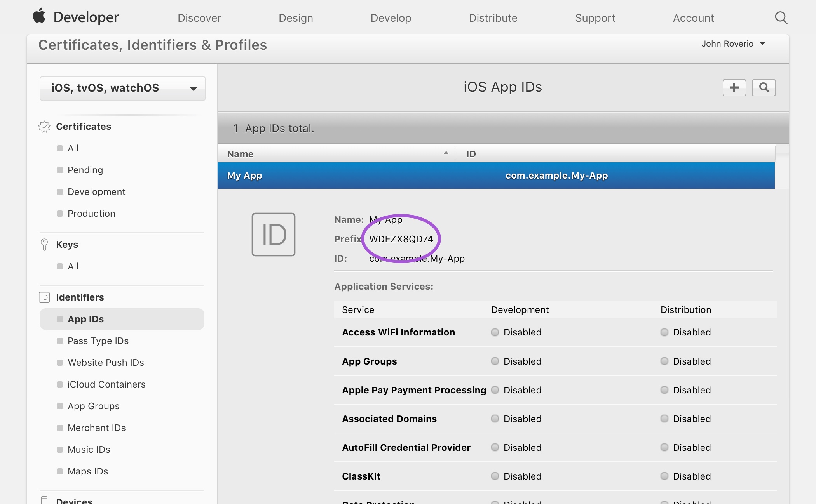Sort list by the Name column arrow
The image size is (816, 504).
(446, 153)
